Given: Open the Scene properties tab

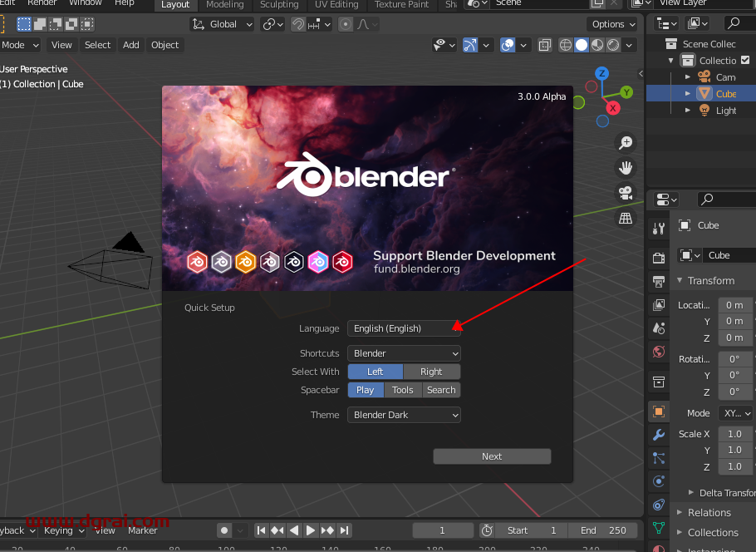Looking at the screenshot, I should [659, 328].
